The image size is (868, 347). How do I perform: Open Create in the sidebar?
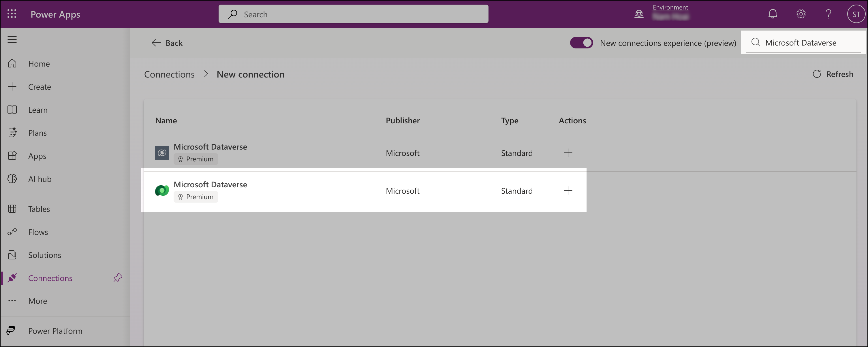[65, 86]
